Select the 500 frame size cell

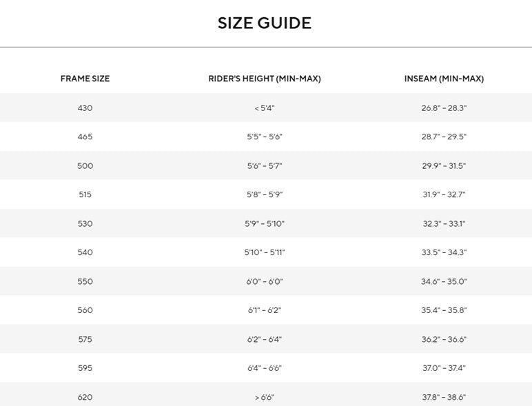(x=85, y=165)
